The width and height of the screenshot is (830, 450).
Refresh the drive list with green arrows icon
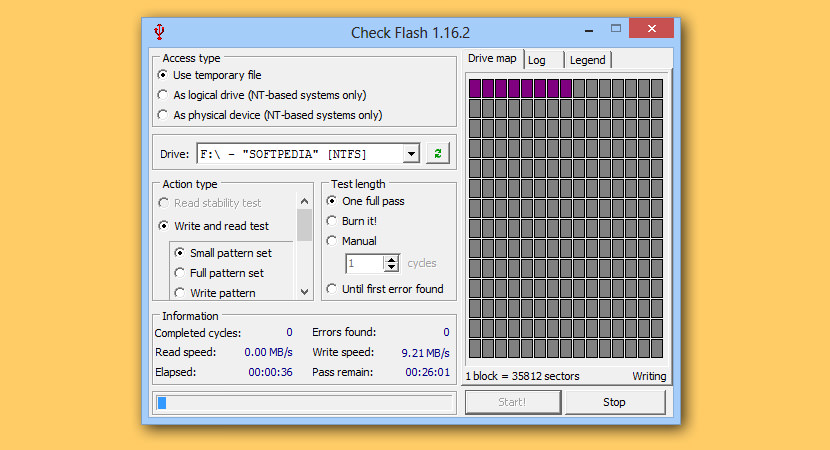click(x=438, y=154)
